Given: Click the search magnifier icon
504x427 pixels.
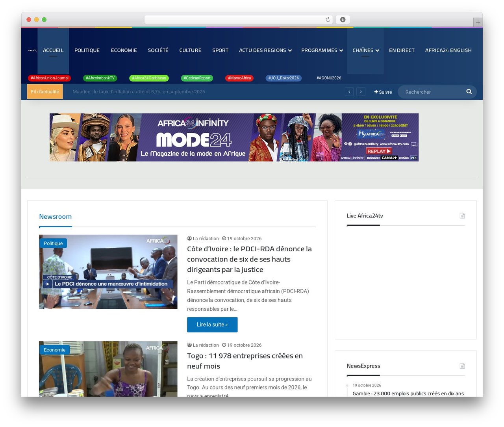Looking at the screenshot, I should tap(469, 92).
